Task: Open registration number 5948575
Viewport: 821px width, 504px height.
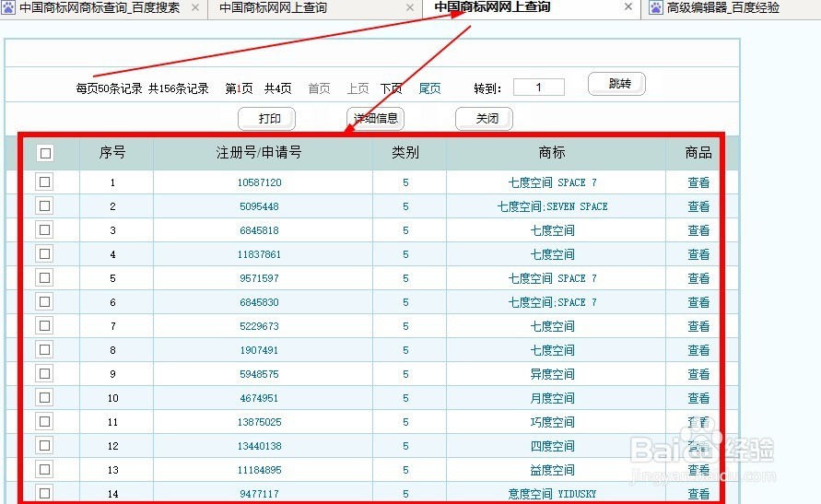Action: (259, 374)
